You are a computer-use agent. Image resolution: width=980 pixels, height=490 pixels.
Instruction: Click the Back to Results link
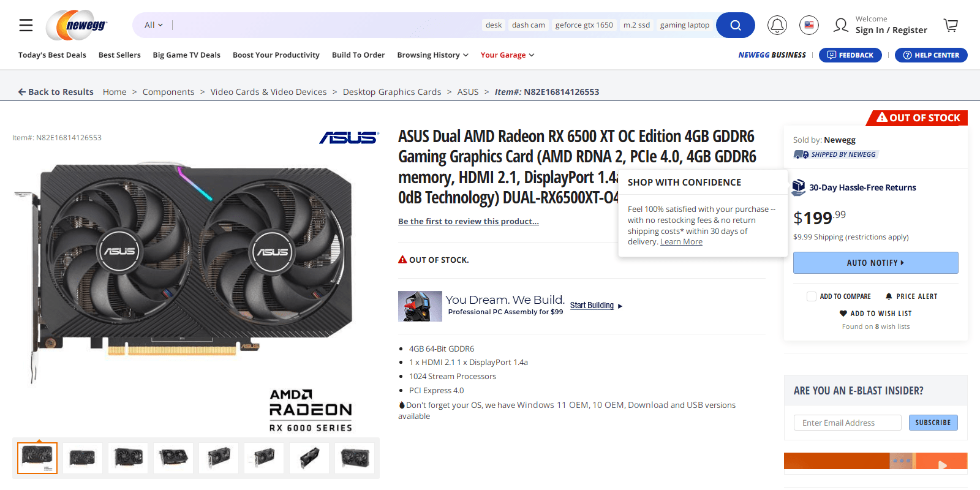(56, 92)
